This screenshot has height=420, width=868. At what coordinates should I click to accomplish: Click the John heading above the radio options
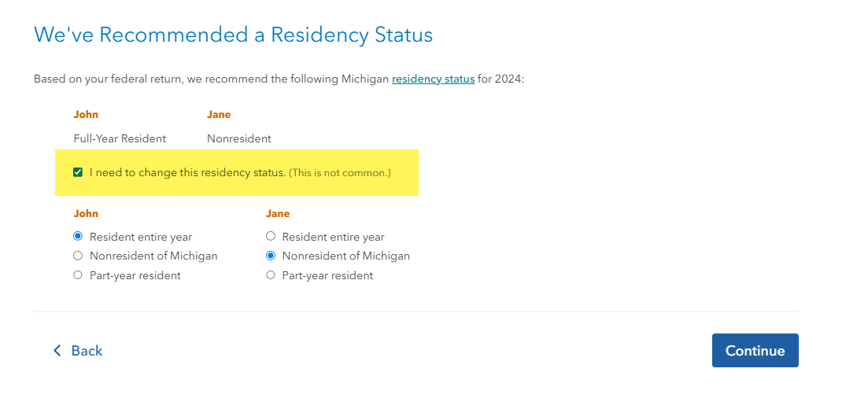(86, 213)
